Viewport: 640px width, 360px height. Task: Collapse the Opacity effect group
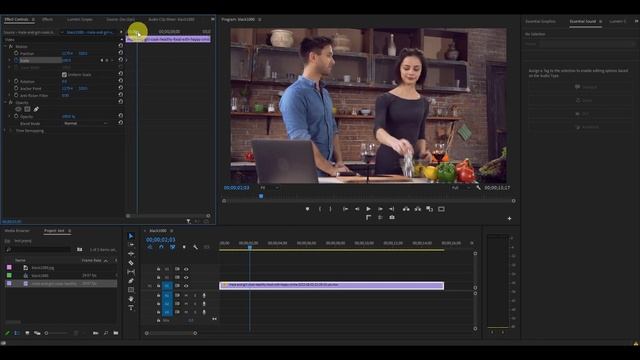pyautogui.click(x=5, y=102)
